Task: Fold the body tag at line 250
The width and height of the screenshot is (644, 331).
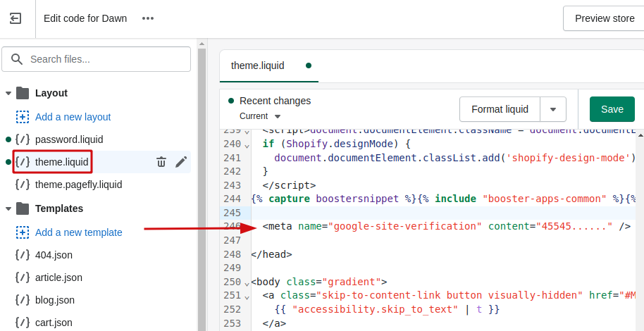Action: click(247, 283)
